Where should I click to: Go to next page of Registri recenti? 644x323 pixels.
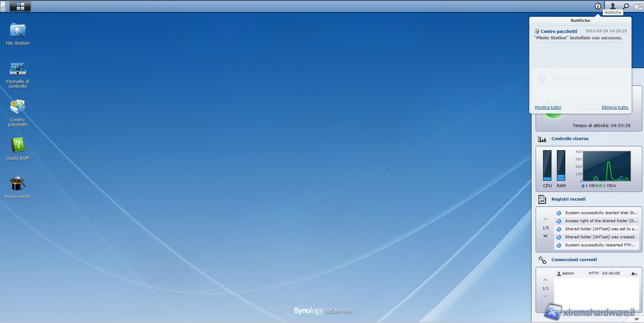[x=545, y=236]
